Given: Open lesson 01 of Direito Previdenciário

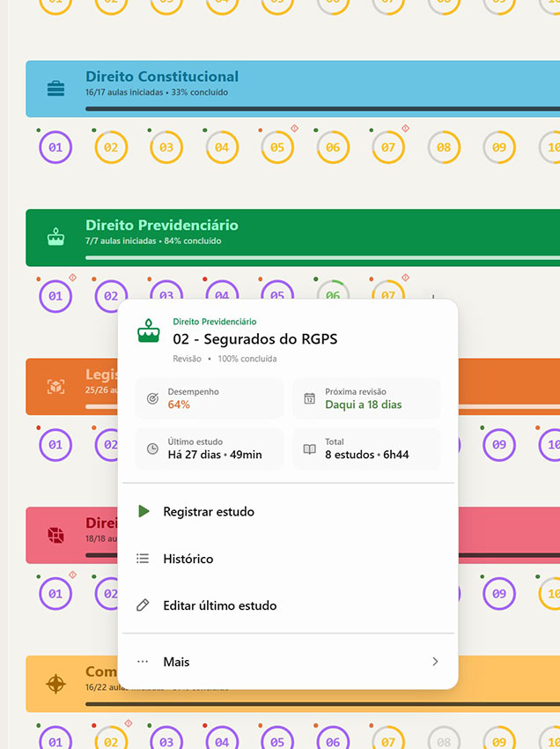Looking at the screenshot, I should click(55, 296).
